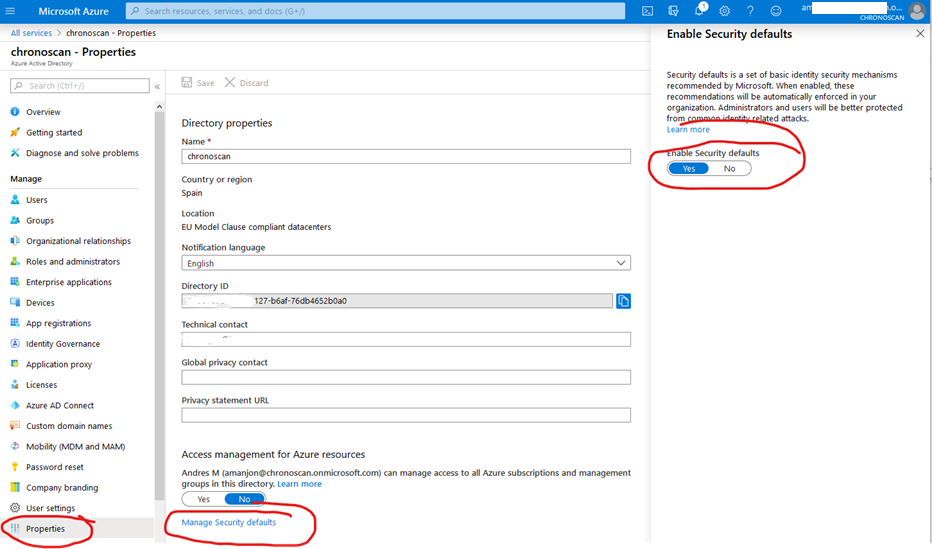Open Properties in the left menu
932x549 pixels.
click(x=45, y=529)
